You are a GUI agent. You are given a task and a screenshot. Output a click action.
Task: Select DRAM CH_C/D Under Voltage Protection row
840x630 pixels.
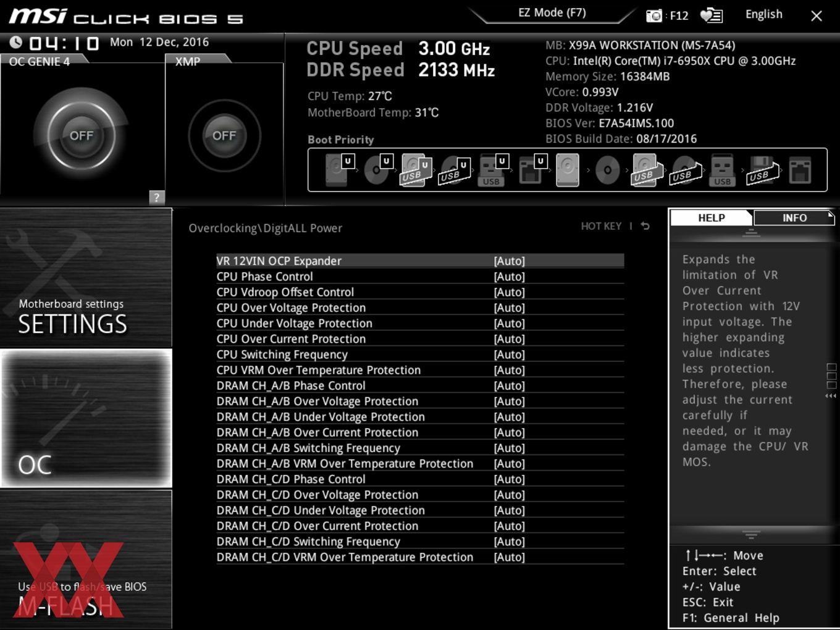click(420, 510)
